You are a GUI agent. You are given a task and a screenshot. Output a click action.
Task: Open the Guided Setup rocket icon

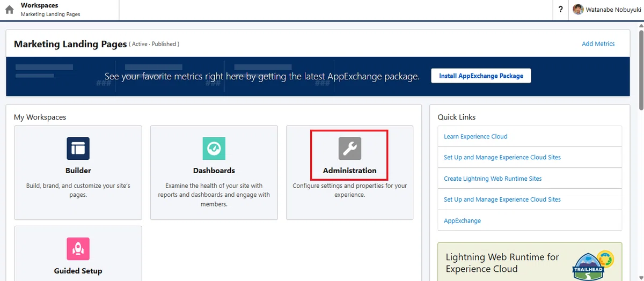coord(78,249)
